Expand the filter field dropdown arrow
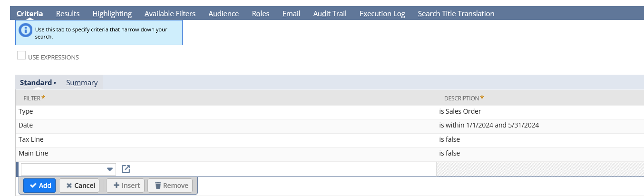Image resolution: width=644 pixels, height=196 pixels. pyautogui.click(x=110, y=169)
